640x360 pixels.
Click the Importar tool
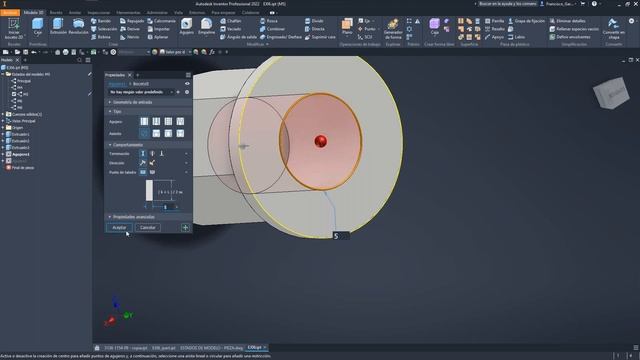(158, 29)
